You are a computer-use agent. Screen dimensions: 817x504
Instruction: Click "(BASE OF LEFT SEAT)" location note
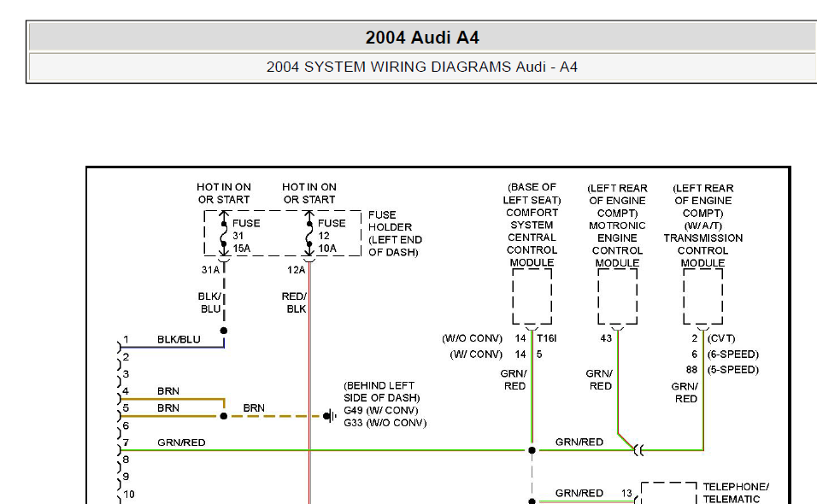[532, 193]
